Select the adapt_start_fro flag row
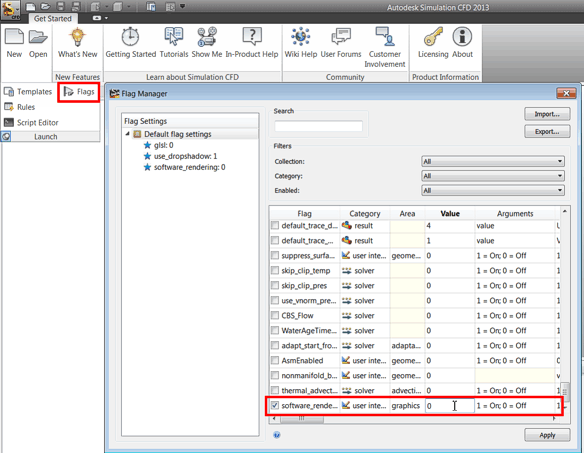This screenshot has width=584, height=453. [415, 345]
